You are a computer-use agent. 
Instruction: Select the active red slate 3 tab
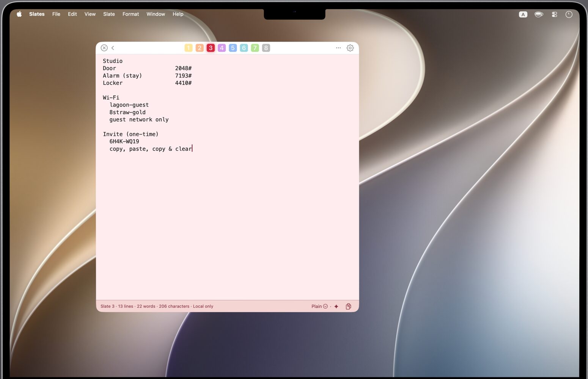(x=211, y=48)
